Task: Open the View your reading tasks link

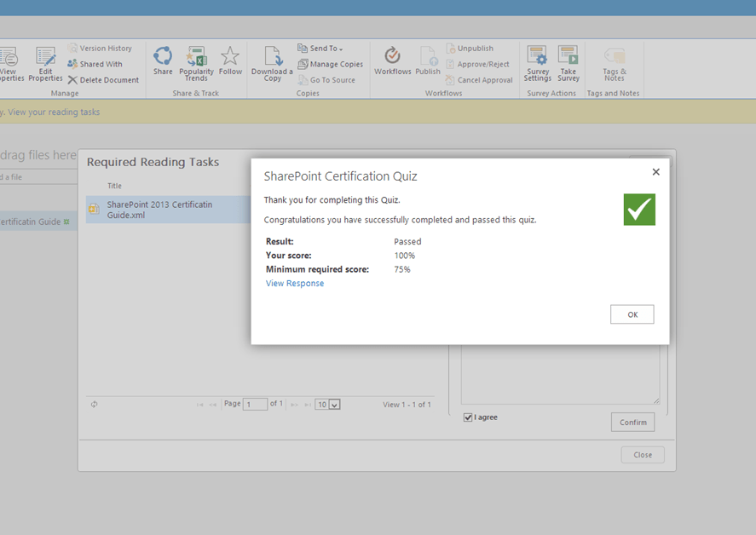Action: 54,112
